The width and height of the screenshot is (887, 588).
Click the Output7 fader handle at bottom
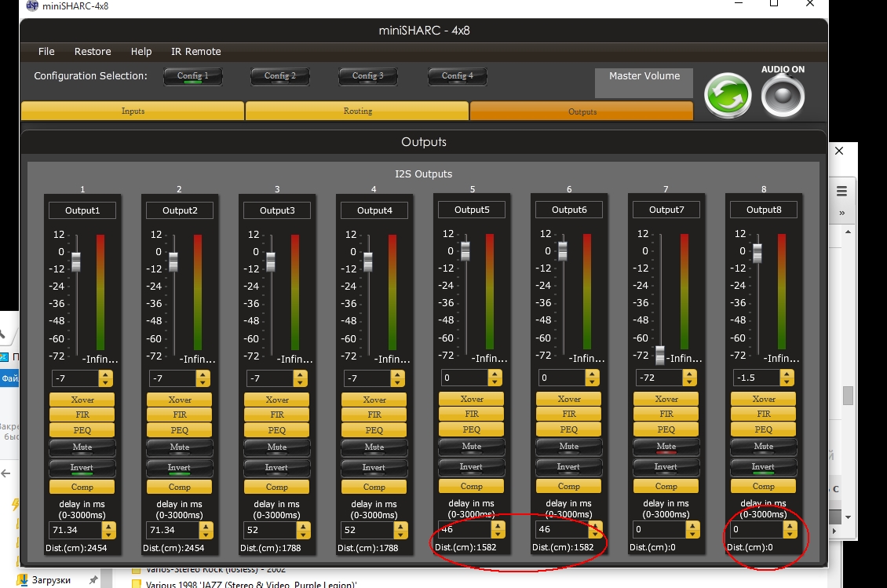[x=659, y=356]
